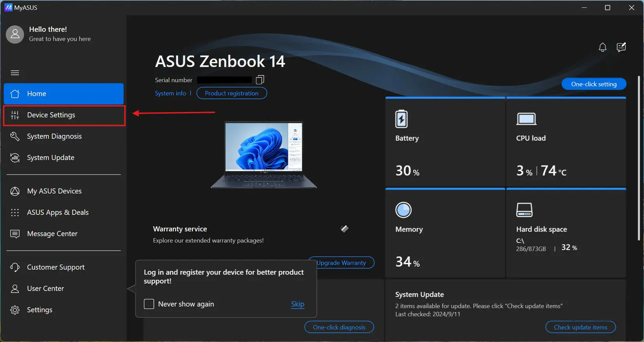Click the Skip link

pos(298,304)
